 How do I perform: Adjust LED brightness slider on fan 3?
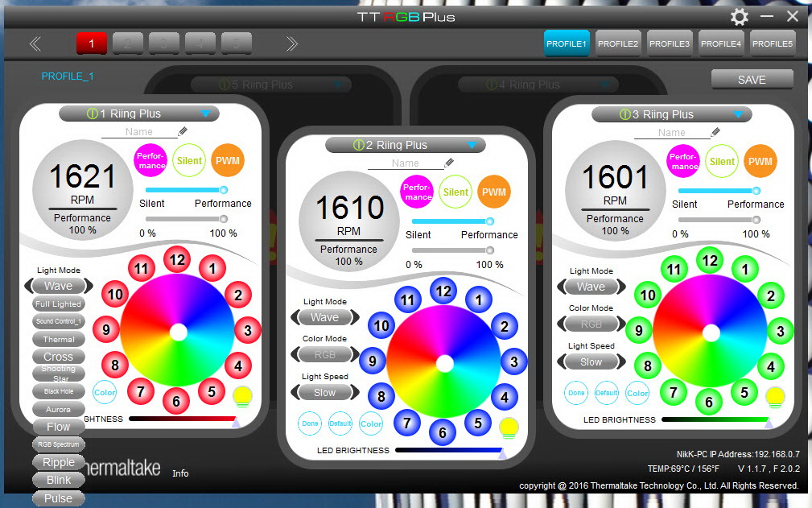717,420
